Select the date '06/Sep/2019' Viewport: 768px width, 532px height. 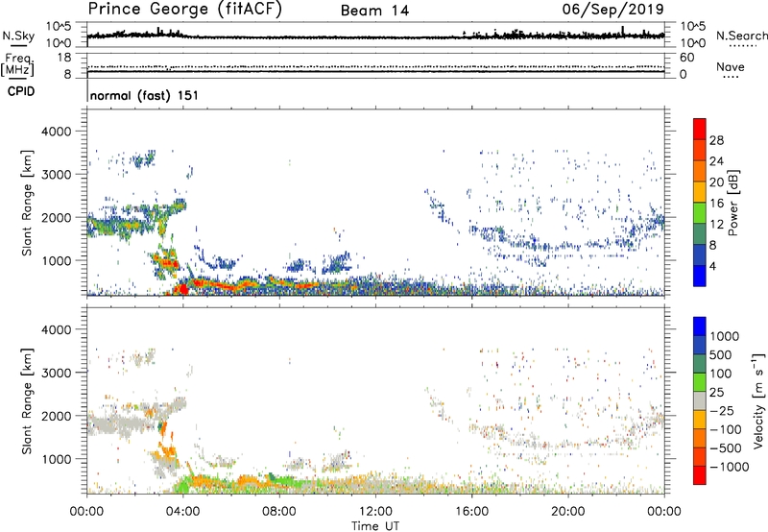pyautogui.click(x=612, y=10)
